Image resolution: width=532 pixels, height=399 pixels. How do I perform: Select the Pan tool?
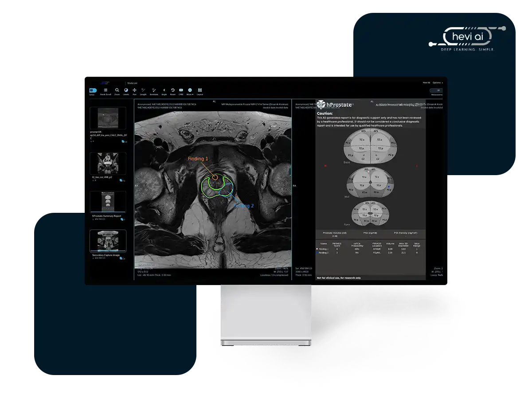coord(134,91)
